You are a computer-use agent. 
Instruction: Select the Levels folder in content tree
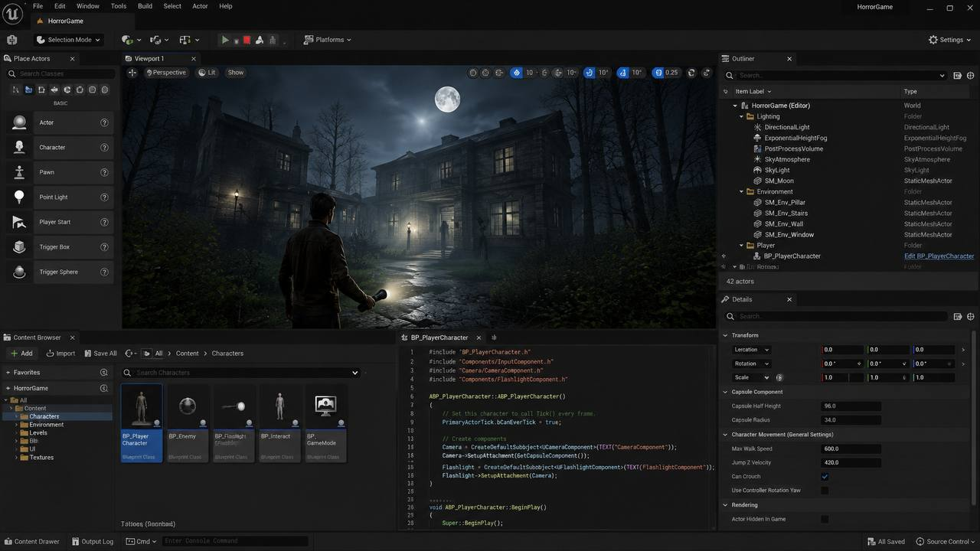pos(38,433)
